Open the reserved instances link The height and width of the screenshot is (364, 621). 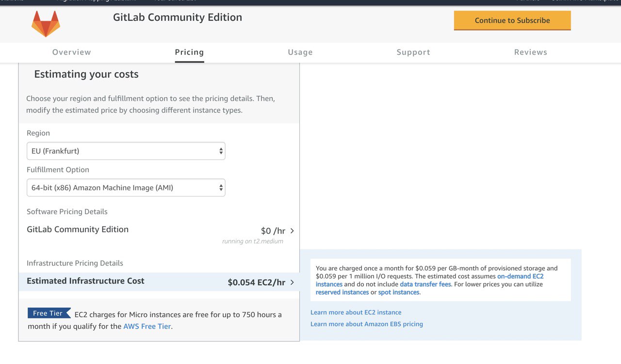(x=342, y=292)
